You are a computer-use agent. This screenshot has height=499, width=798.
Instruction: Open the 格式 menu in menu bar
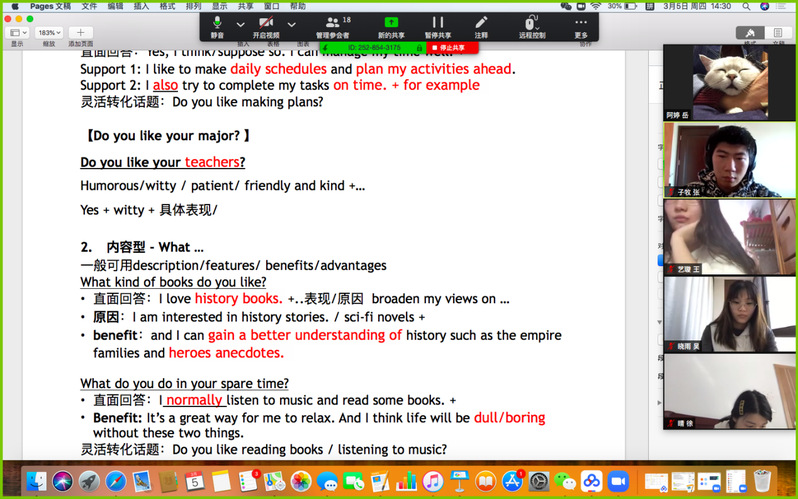167,6
